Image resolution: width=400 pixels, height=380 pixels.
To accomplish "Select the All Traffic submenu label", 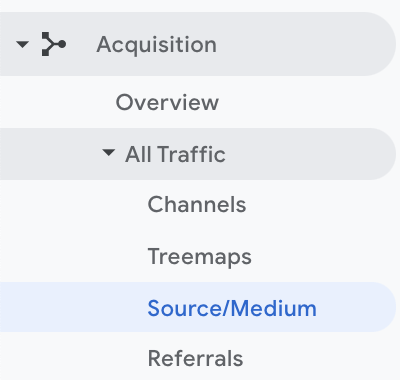I will (175, 154).
